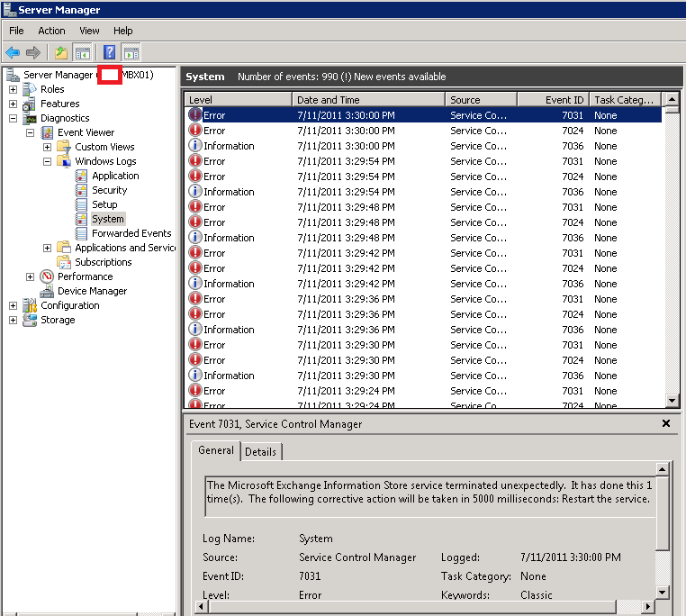Click the Show/Hide Console Tree icon
The image size is (686, 616).
coord(83,53)
